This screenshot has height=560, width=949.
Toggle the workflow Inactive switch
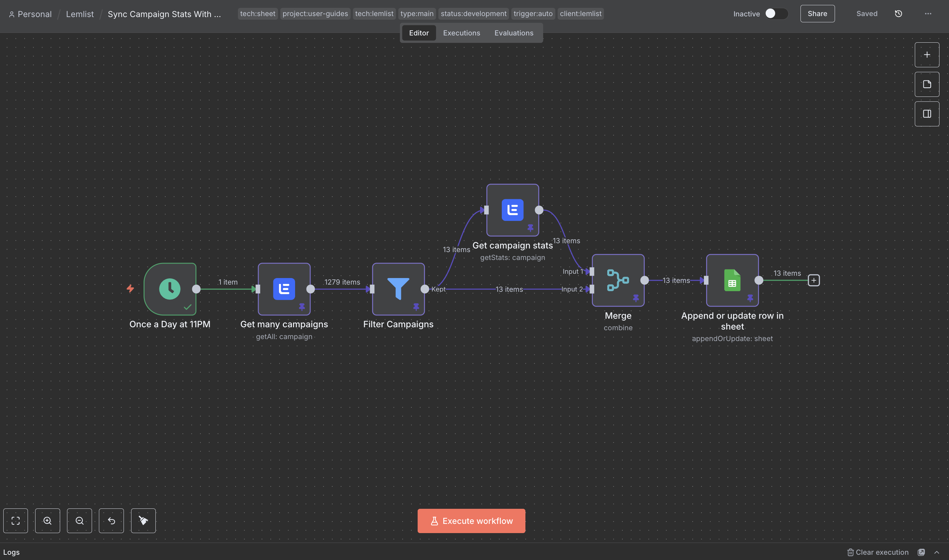(x=776, y=13)
